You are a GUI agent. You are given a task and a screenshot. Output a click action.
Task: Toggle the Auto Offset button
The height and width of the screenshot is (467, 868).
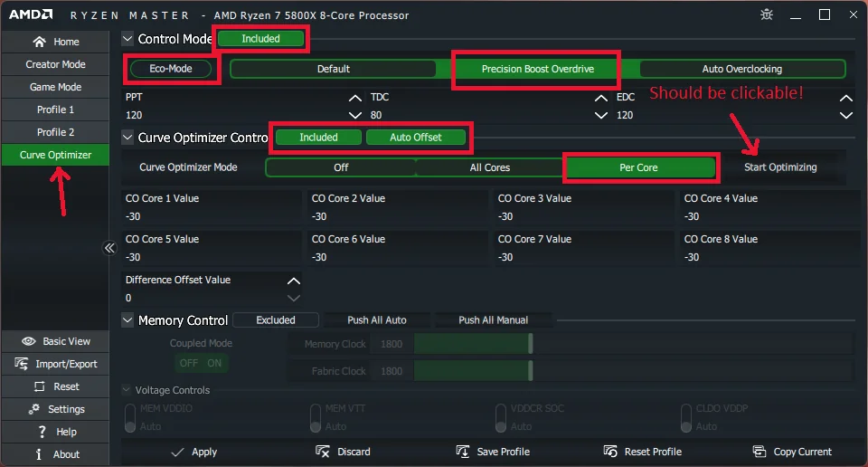point(415,138)
